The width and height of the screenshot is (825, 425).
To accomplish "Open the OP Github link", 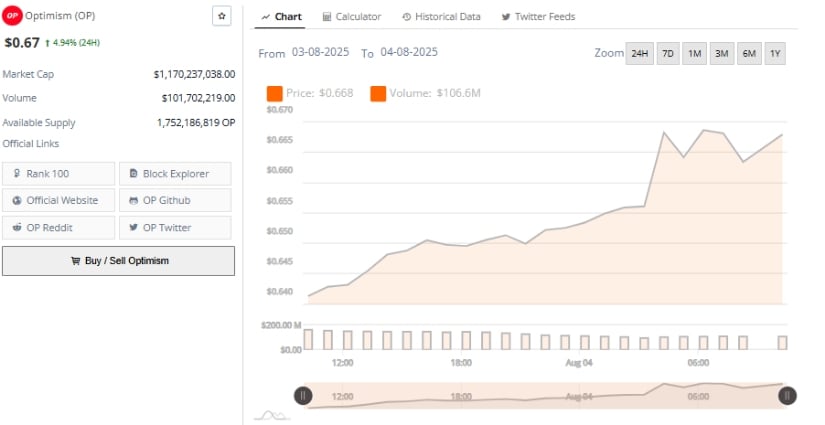I will [175, 200].
